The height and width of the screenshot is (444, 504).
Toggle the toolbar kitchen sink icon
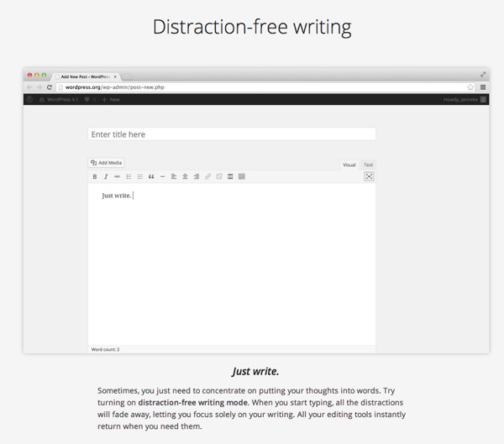(242, 176)
